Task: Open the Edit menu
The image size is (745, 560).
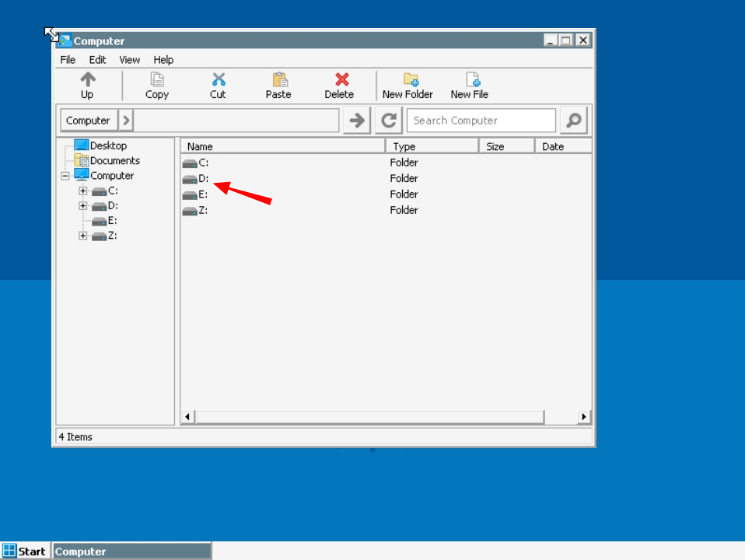Action: click(x=97, y=60)
